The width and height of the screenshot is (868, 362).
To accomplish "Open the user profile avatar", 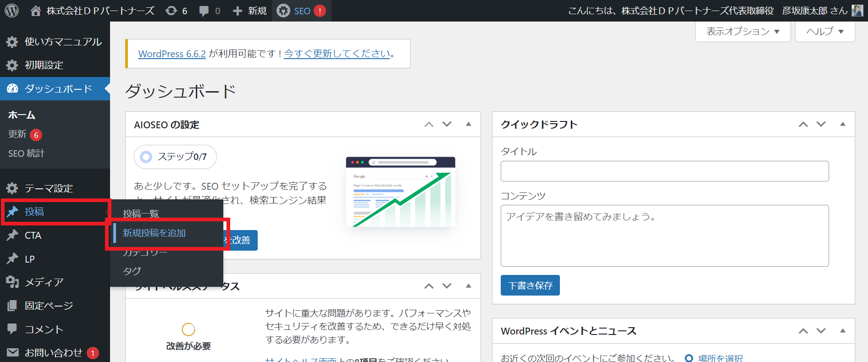I will pyautogui.click(x=857, y=11).
